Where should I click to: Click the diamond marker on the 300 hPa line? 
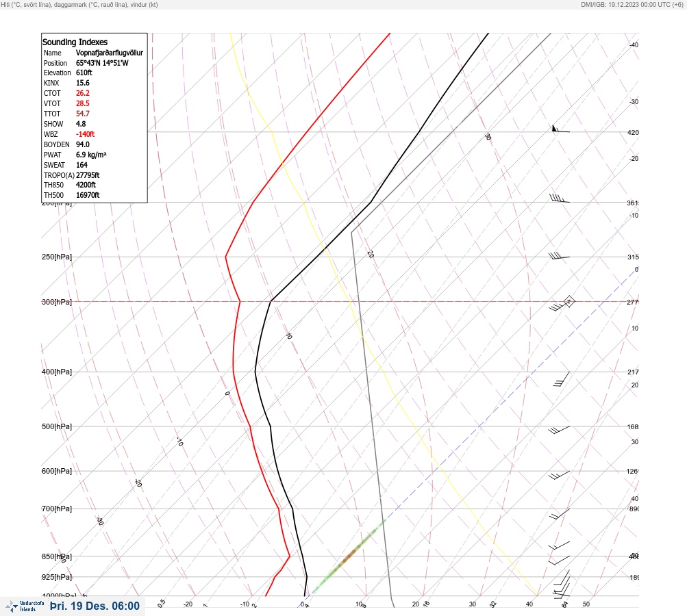(x=569, y=301)
